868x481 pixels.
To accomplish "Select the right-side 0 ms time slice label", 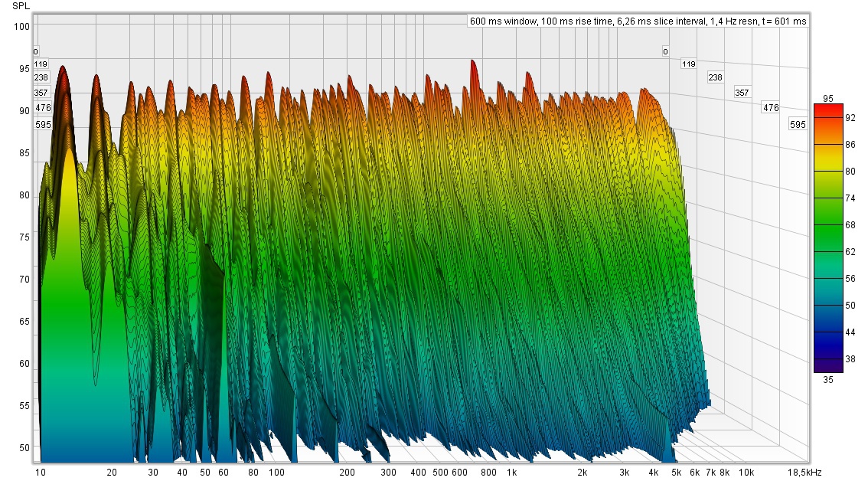I will (x=665, y=51).
